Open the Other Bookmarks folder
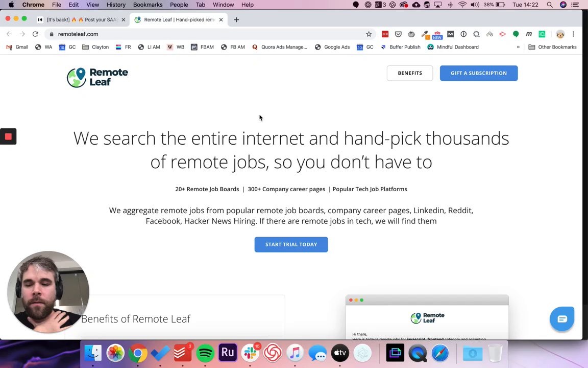Image resolution: width=588 pixels, height=368 pixels. pyautogui.click(x=552, y=48)
